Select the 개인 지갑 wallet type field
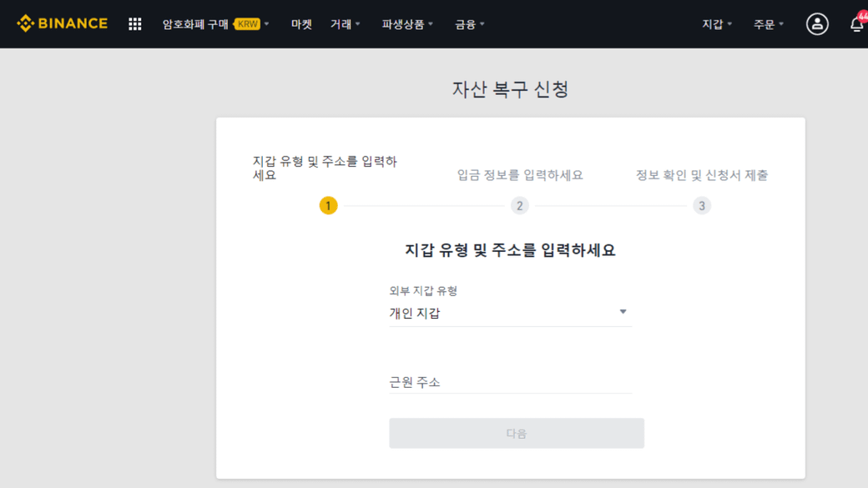The width and height of the screenshot is (868, 488). click(x=501, y=314)
